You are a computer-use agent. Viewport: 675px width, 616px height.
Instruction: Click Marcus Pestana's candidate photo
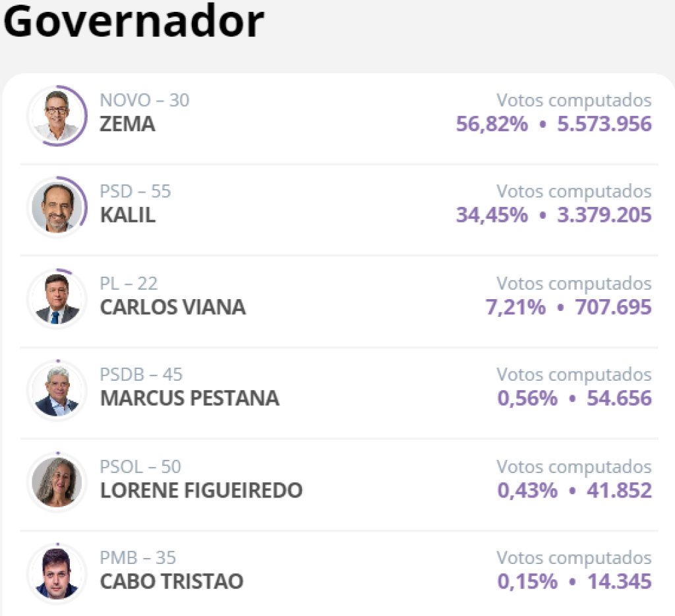coord(57,391)
